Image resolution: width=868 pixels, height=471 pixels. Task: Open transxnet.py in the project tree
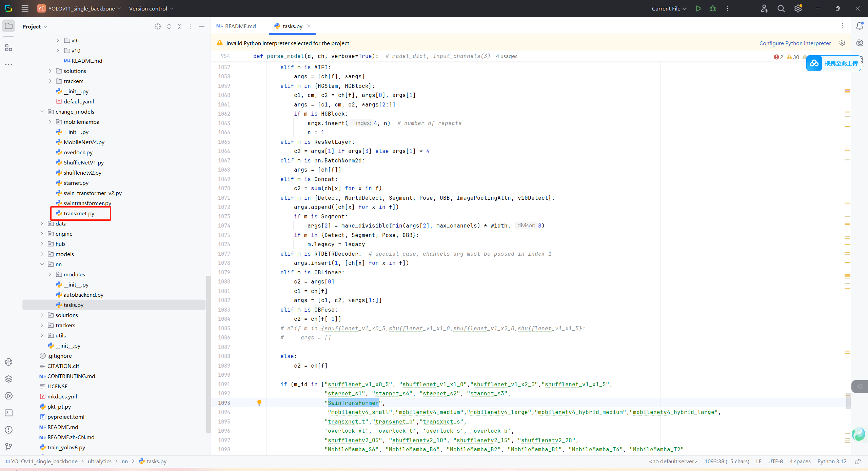(79, 213)
